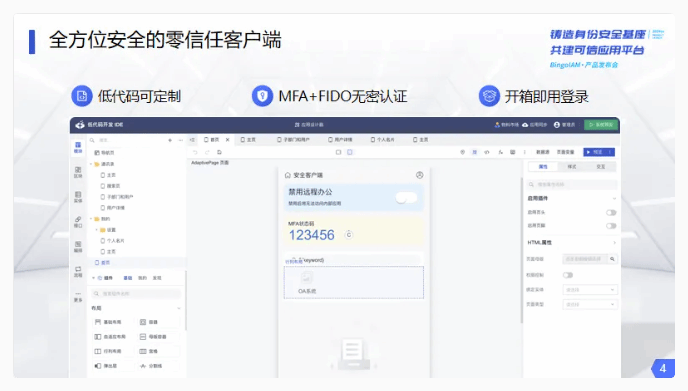Click the redo arrow in editor toolbar
The image size is (688, 391).
(x=207, y=152)
